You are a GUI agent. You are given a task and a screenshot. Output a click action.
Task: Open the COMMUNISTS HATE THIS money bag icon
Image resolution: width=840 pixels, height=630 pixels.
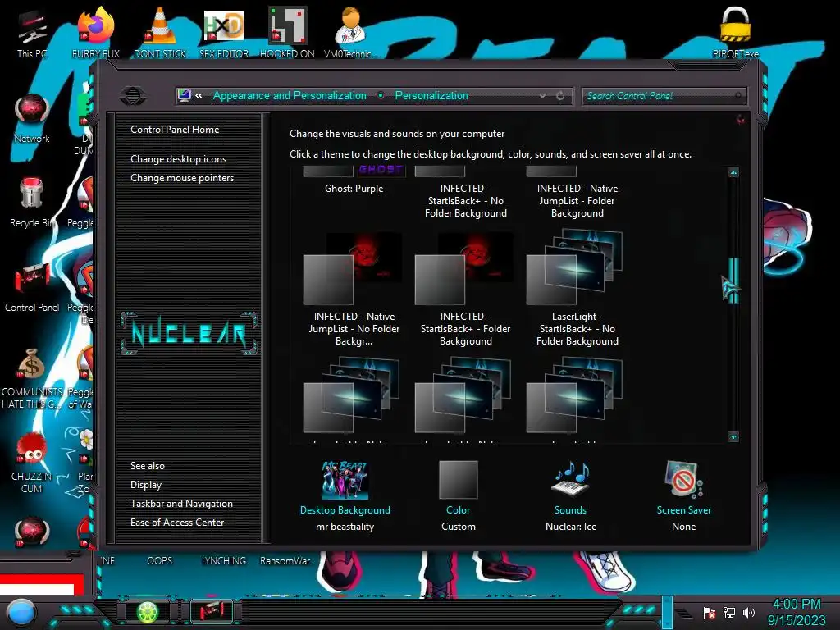tap(32, 377)
